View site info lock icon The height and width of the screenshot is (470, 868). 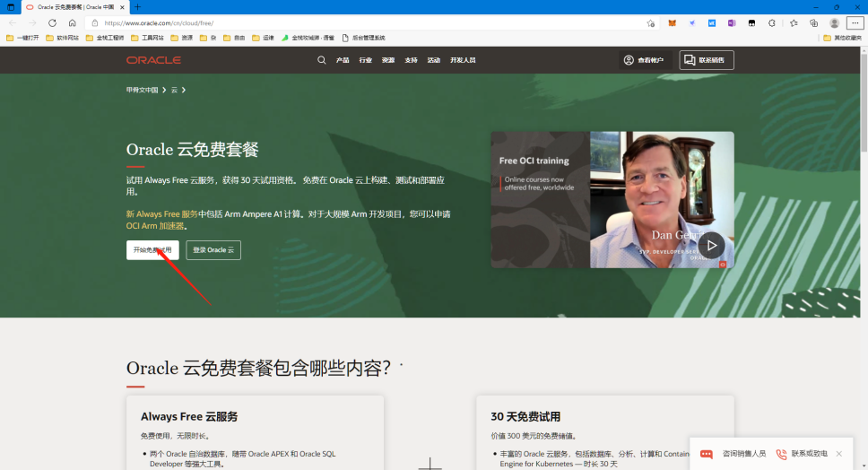[95, 23]
